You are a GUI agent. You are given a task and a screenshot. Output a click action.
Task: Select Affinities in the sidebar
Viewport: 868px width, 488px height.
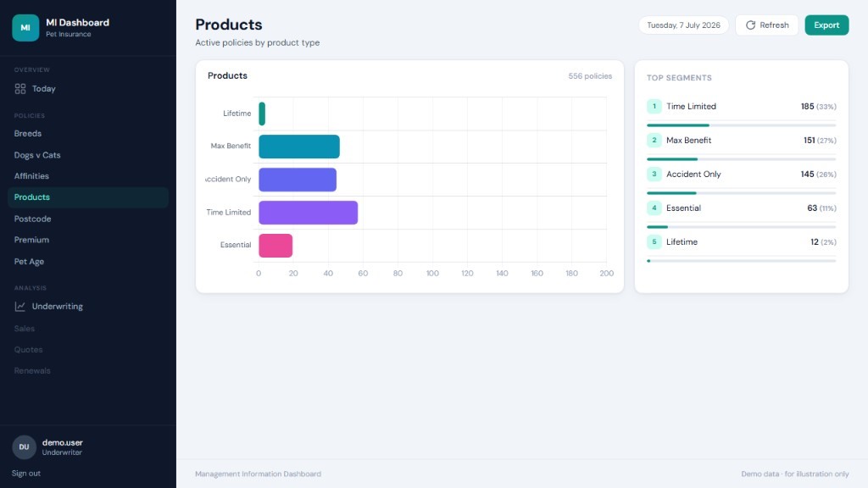pyautogui.click(x=88, y=176)
